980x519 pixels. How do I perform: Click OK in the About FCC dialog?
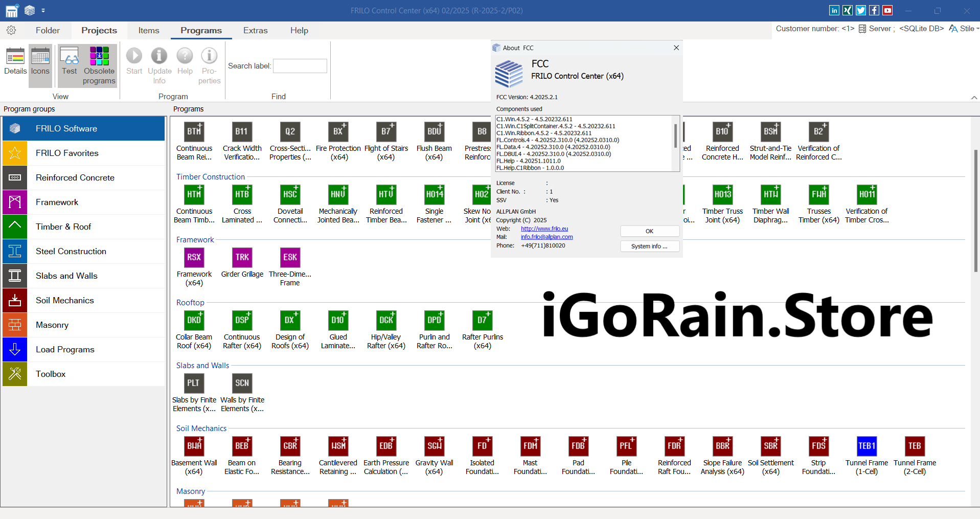(649, 231)
